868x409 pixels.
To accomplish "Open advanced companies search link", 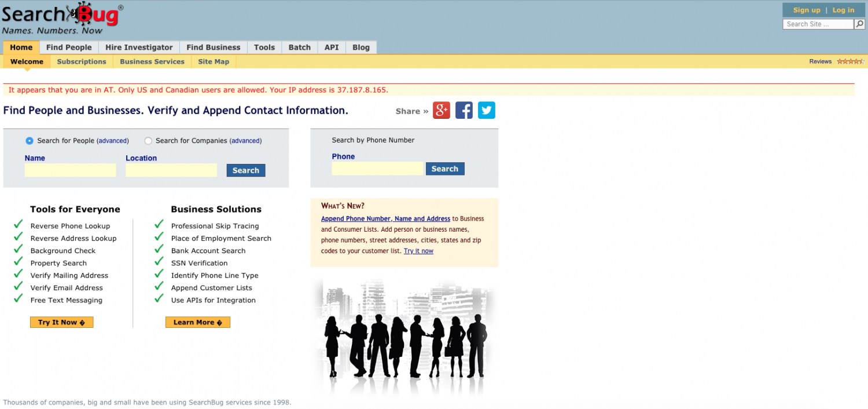I will pyautogui.click(x=246, y=141).
